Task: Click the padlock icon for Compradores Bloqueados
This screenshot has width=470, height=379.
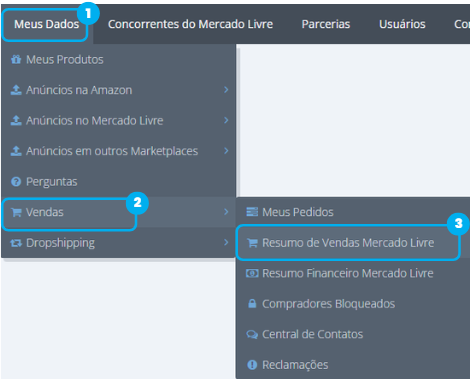Action: pyautogui.click(x=252, y=304)
